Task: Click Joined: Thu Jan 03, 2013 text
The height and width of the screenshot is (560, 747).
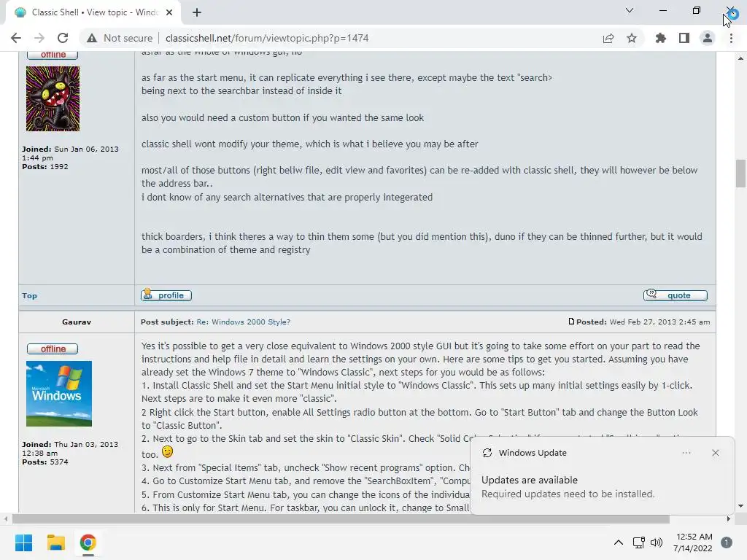Action: pos(70,448)
